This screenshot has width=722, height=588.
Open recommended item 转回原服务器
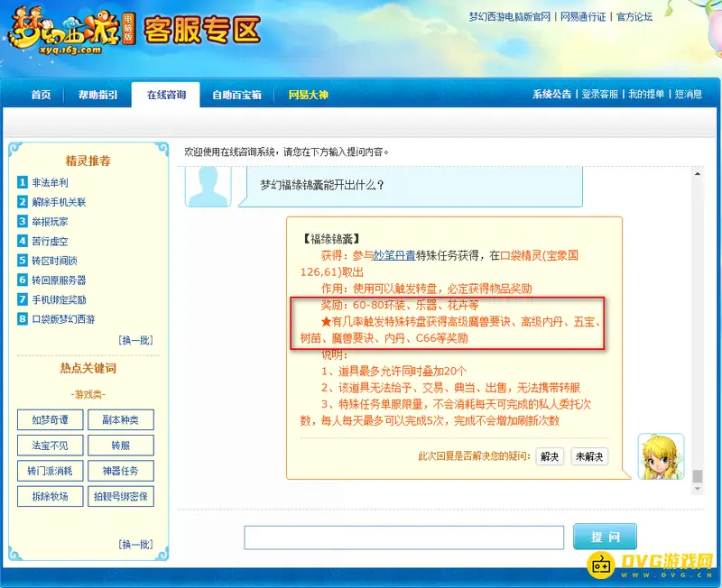point(59,280)
